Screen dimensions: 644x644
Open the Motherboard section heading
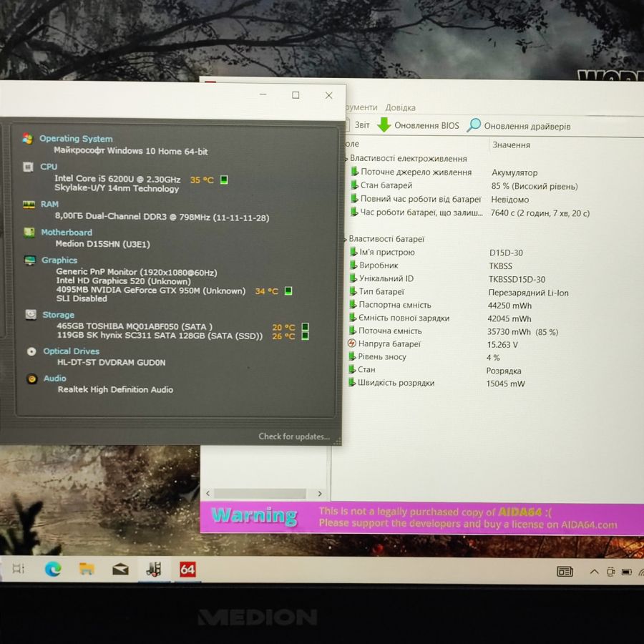67,233
